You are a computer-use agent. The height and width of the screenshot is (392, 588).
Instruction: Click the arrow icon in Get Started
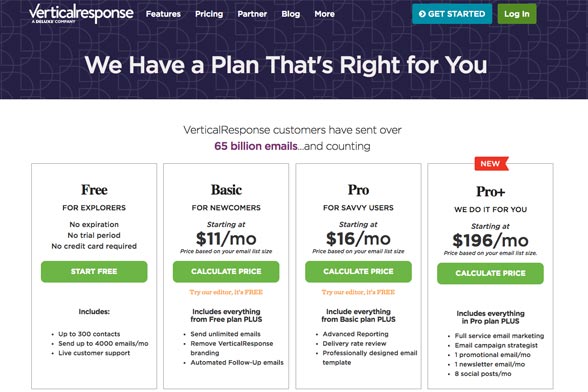(x=422, y=14)
